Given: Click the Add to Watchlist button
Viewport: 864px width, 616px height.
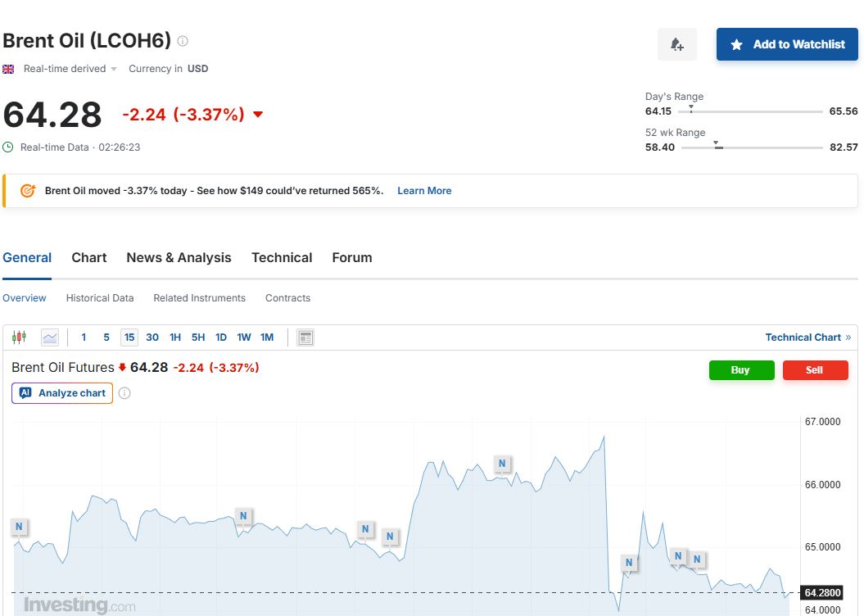Looking at the screenshot, I should (x=787, y=44).
